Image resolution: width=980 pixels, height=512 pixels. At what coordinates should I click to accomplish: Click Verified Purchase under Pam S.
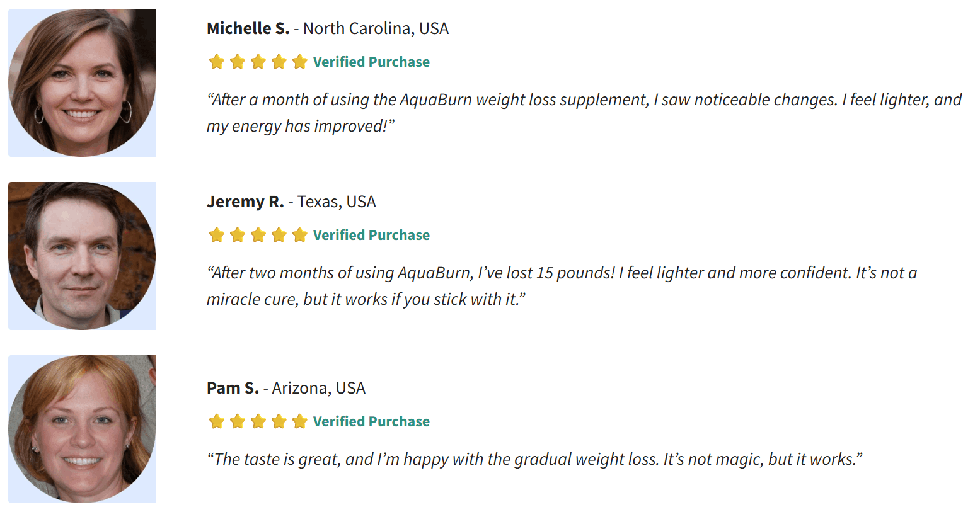371,421
